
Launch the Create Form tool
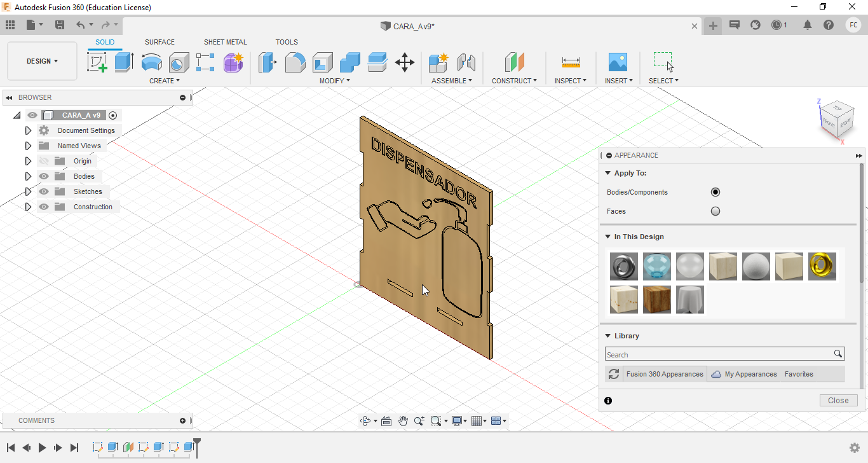pyautogui.click(x=233, y=62)
